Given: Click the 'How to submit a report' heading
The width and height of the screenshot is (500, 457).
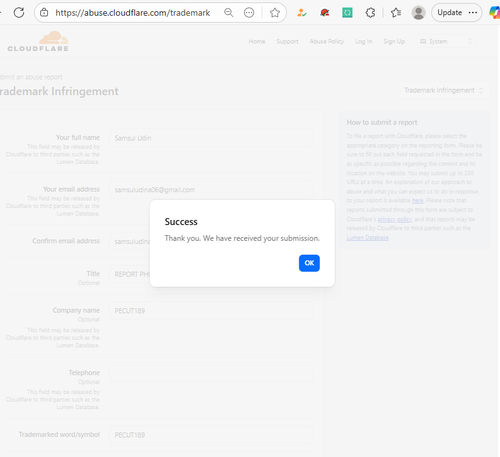Looking at the screenshot, I should click(382, 122).
